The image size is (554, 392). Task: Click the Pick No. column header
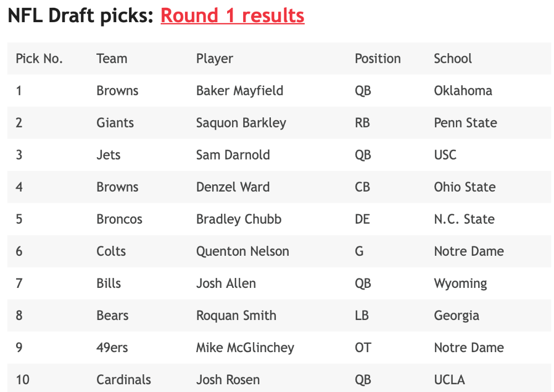(x=39, y=59)
